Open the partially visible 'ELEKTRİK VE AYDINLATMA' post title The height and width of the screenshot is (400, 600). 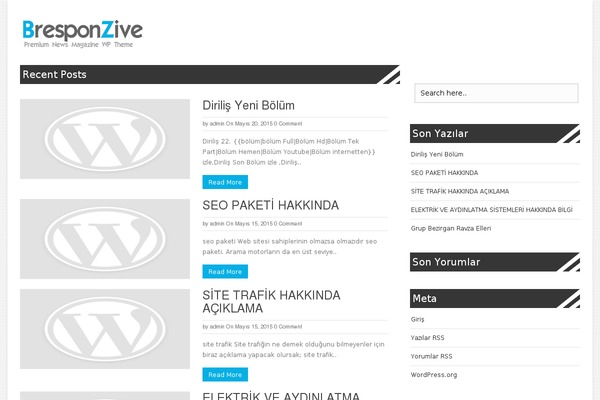pyautogui.click(x=281, y=396)
